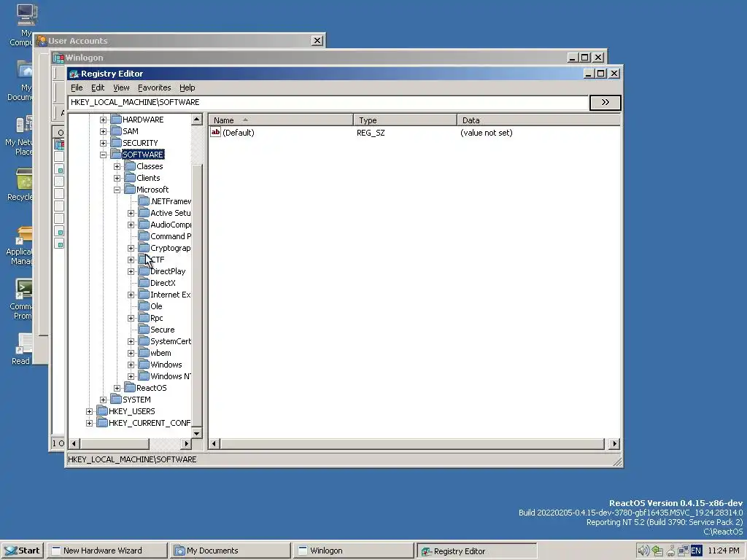Click tree pane horizontal scroll right arrow

tap(186, 444)
